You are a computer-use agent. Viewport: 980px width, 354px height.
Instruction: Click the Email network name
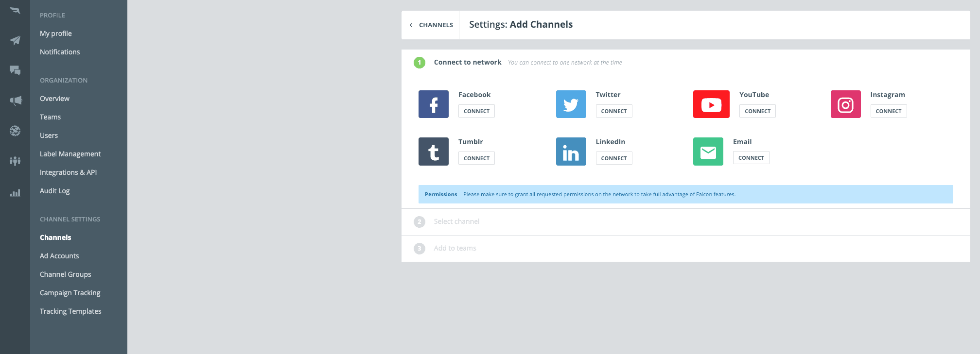coord(742,142)
